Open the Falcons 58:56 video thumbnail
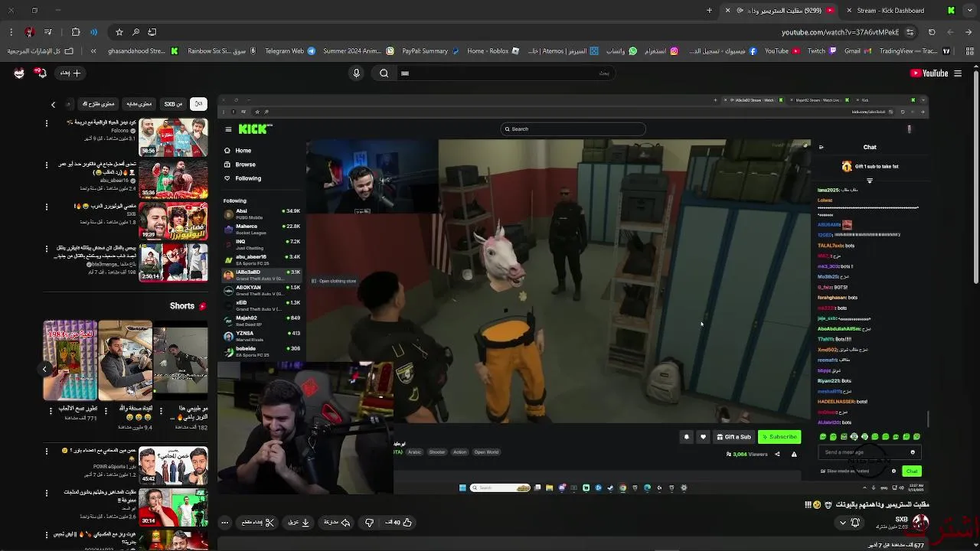980x551 pixels. [173, 136]
